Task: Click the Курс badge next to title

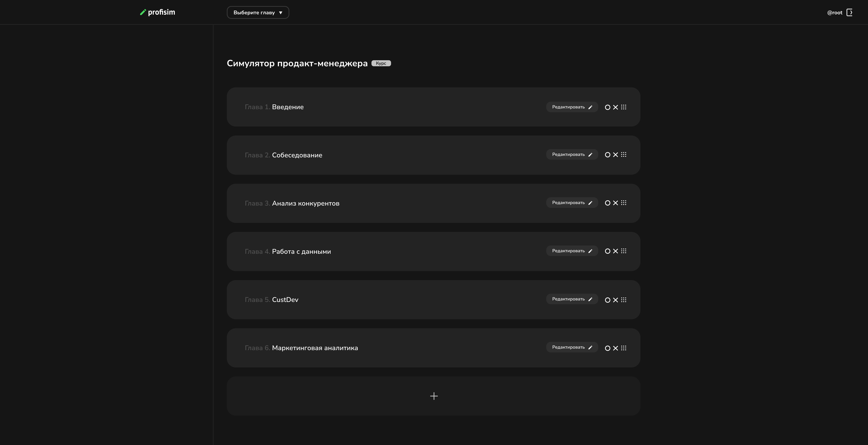Action: pos(381,63)
